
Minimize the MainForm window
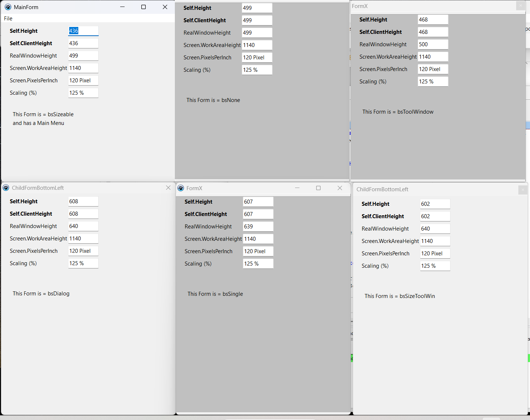click(x=122, y=7)
